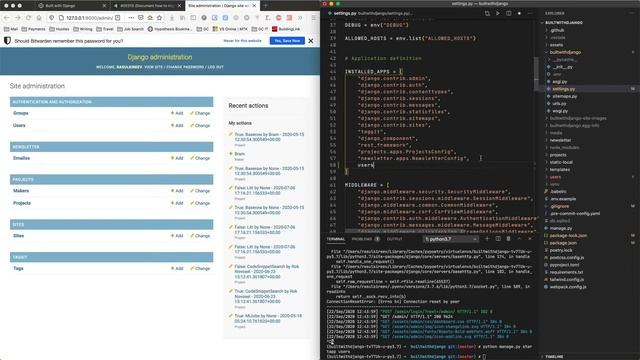
Task: Expand the .github folder in Explorer
Action: click(x=557, y=30)
